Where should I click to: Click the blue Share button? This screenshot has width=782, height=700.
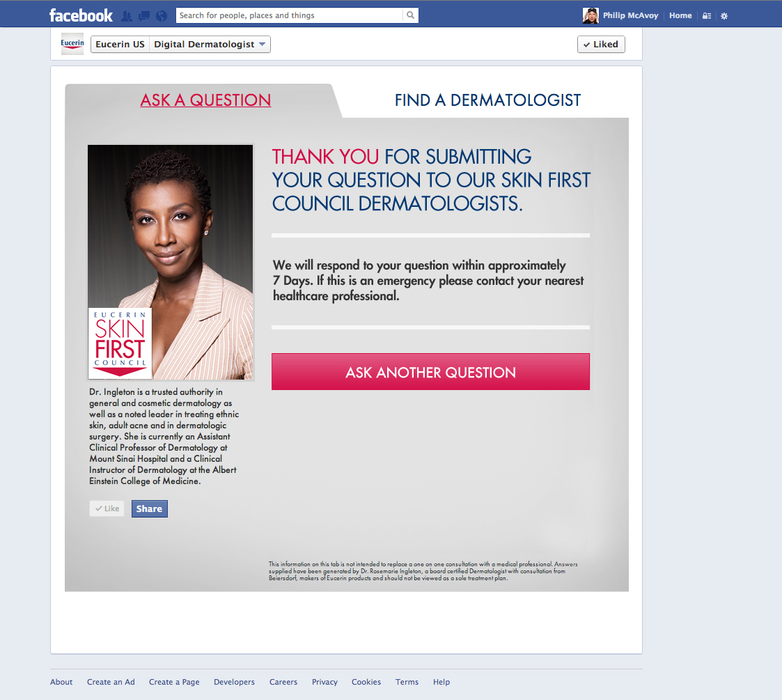point(150,508)
